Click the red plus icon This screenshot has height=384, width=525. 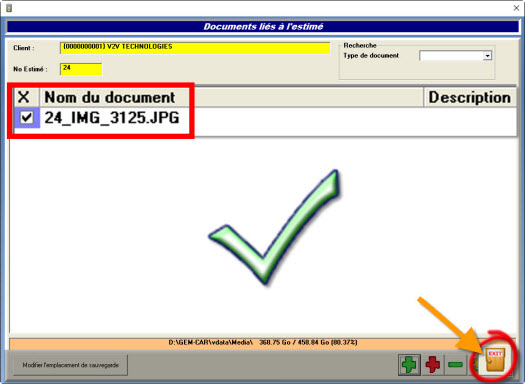coord(433,364)
